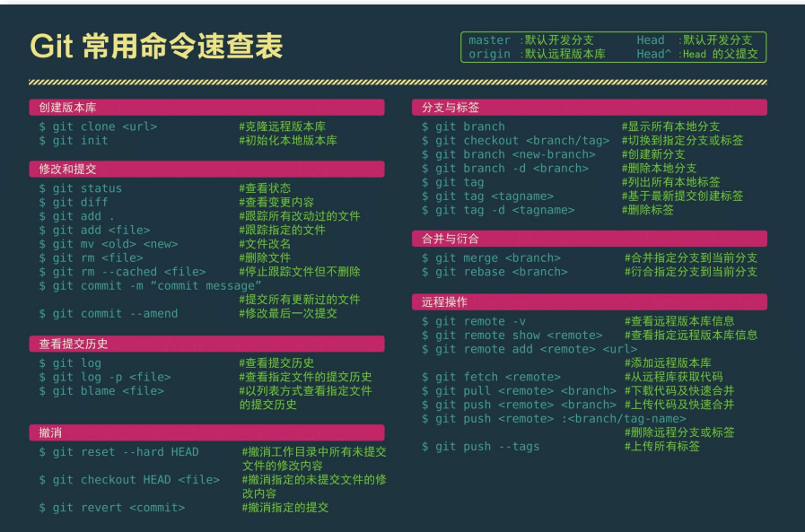The width and height of the screenshot is (805, 532).
Task: Click the 'git rebase <branch>' command
Action: click(494, 272)
